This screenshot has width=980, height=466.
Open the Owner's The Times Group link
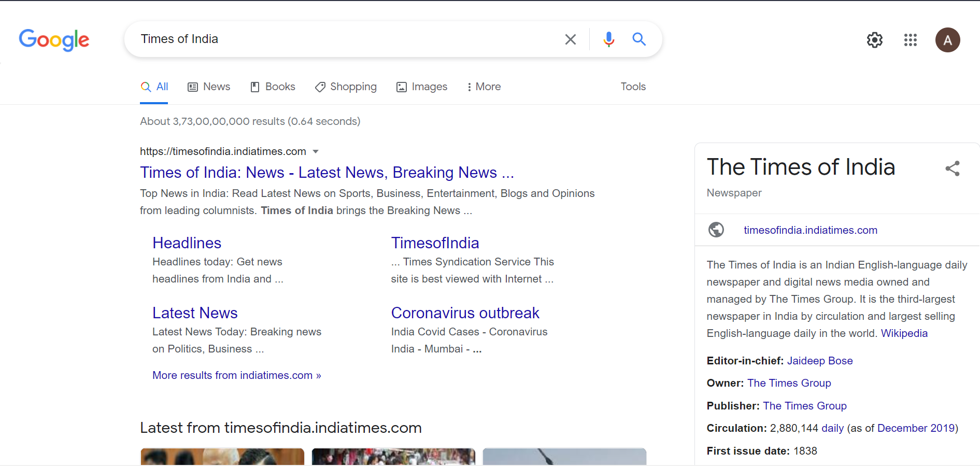point(789,383)
